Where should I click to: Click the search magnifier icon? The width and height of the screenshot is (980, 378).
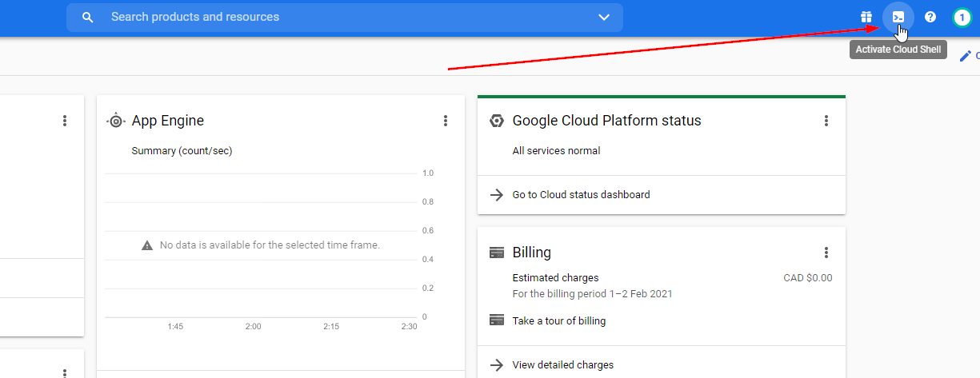[88, 17]
